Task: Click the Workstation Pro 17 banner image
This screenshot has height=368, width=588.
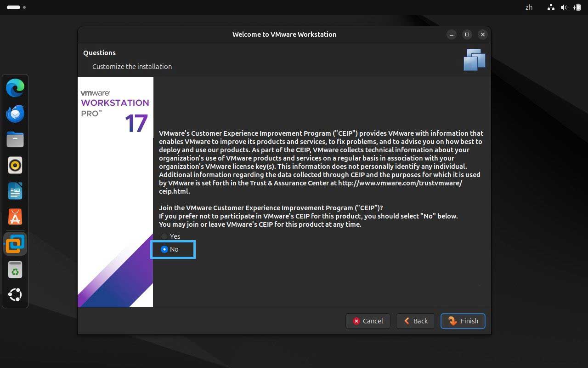Action: tap(115, 192)
